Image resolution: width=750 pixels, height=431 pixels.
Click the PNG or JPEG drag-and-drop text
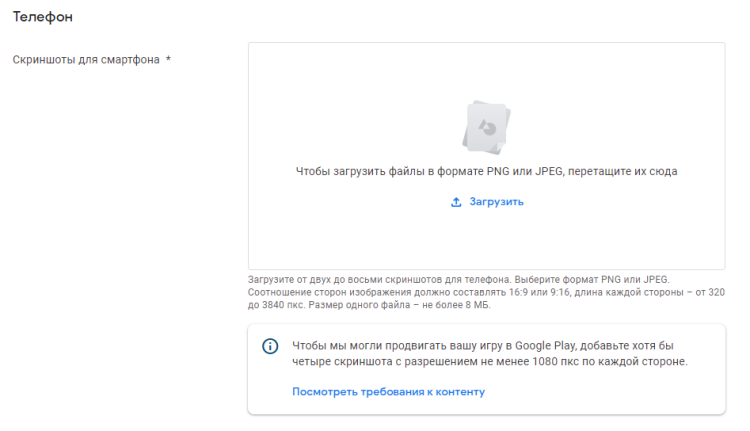pos(486,171)
